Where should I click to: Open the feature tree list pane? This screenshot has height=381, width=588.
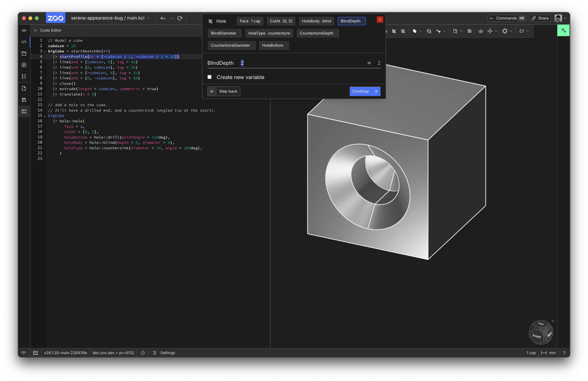point(24,76)
